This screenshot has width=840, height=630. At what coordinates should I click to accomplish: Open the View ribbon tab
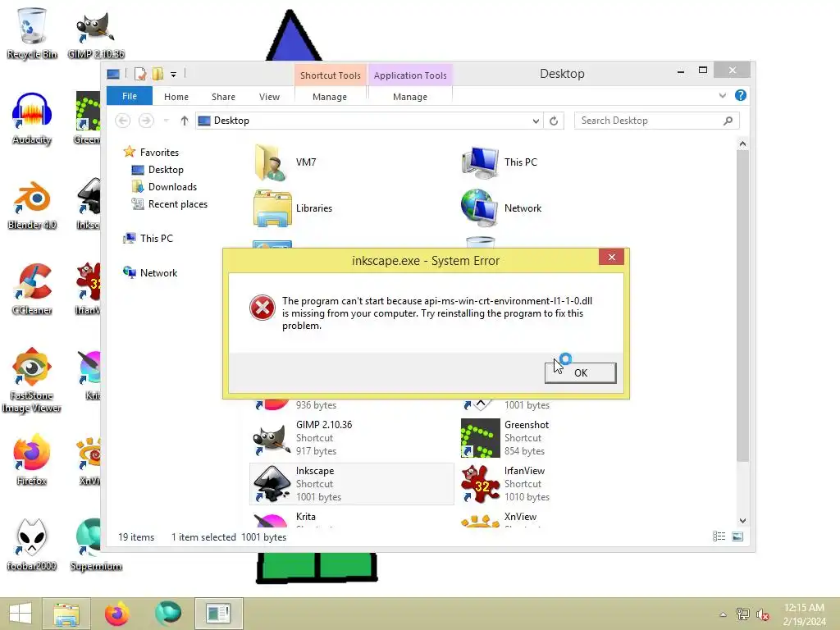click(269, 97)
